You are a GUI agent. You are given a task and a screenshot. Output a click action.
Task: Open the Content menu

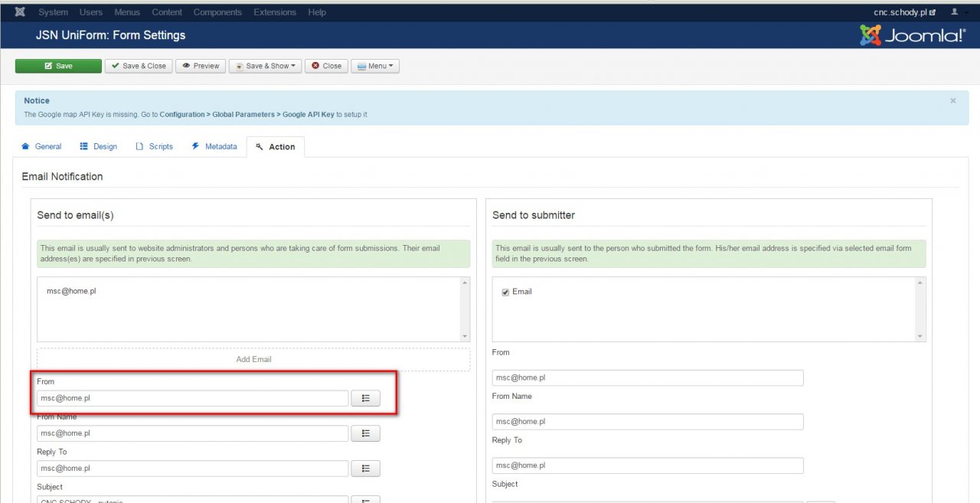[x=167, y=12]
